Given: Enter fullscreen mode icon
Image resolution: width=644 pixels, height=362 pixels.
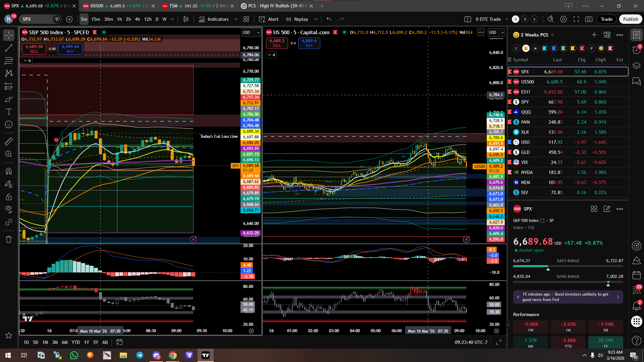Looking at the screenshot, I should pyautogui.click(x=576, y=19).
